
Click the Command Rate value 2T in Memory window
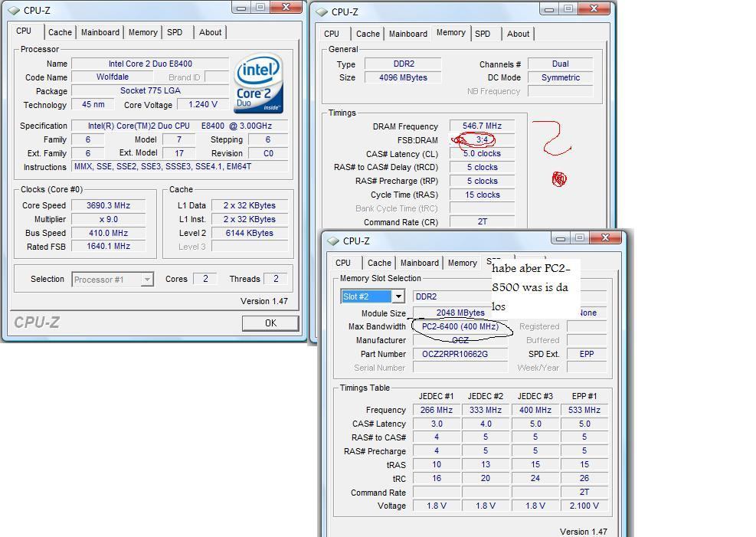482,221
